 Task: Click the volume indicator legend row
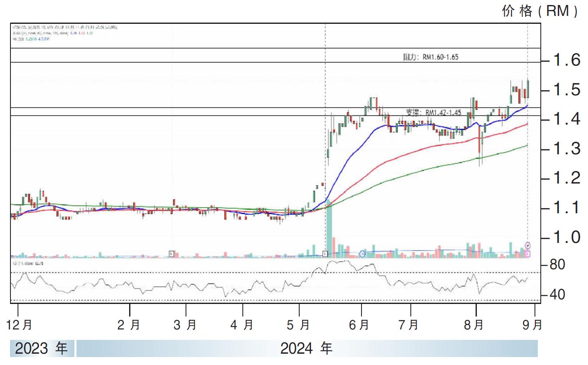click(31, 38)
